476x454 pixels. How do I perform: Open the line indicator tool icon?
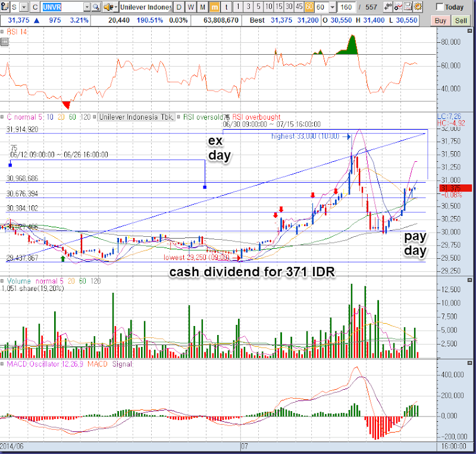(398, 7)
